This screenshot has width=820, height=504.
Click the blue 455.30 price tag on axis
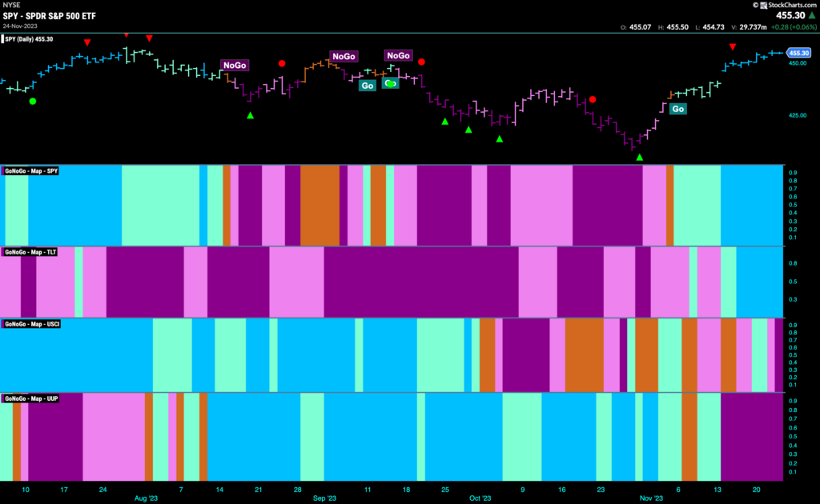pyautogui.click(x=798, y=53)
